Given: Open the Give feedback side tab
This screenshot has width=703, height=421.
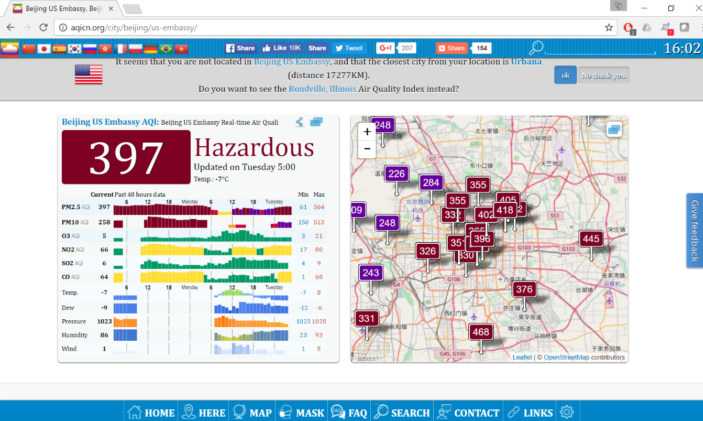Looking at the screenshot, I should coord(694,230).
